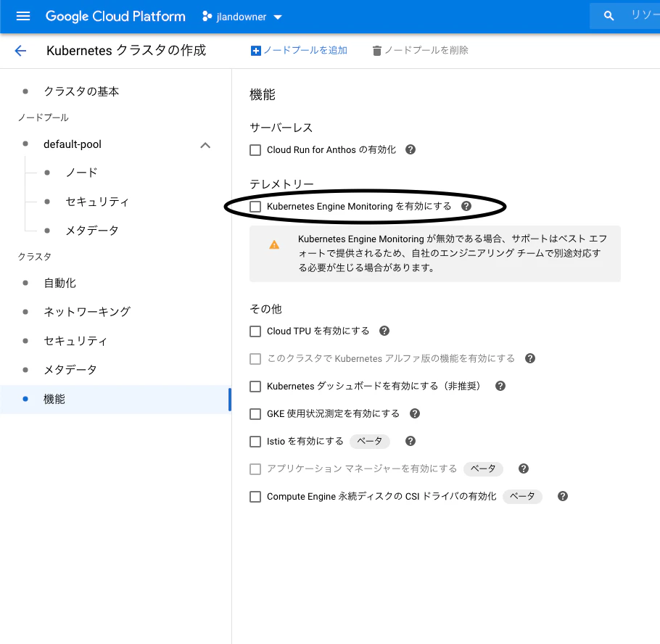
Task: Click the その他 section heading
Action: [265, 309]
